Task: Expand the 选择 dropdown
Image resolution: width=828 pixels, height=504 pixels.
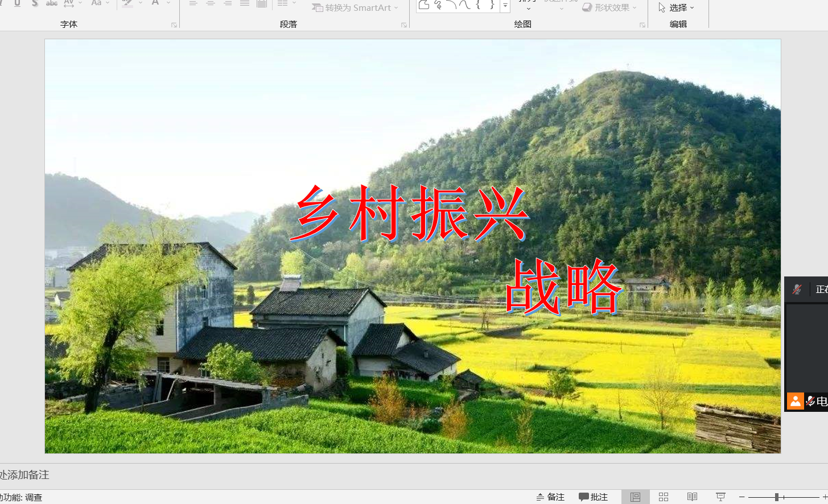Action: (x=677, y=8)
